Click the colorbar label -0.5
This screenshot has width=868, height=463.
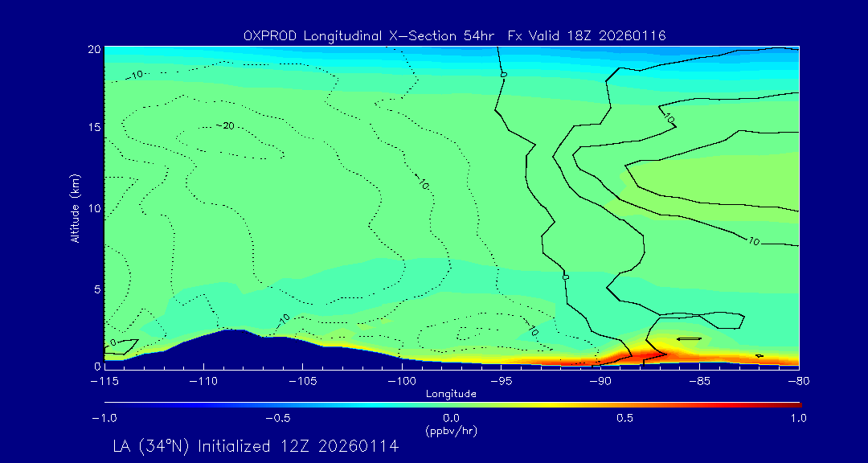(x=278, y=418)
